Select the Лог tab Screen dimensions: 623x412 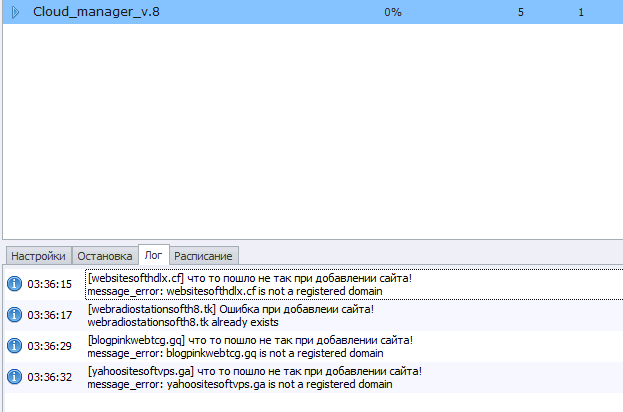154,255
